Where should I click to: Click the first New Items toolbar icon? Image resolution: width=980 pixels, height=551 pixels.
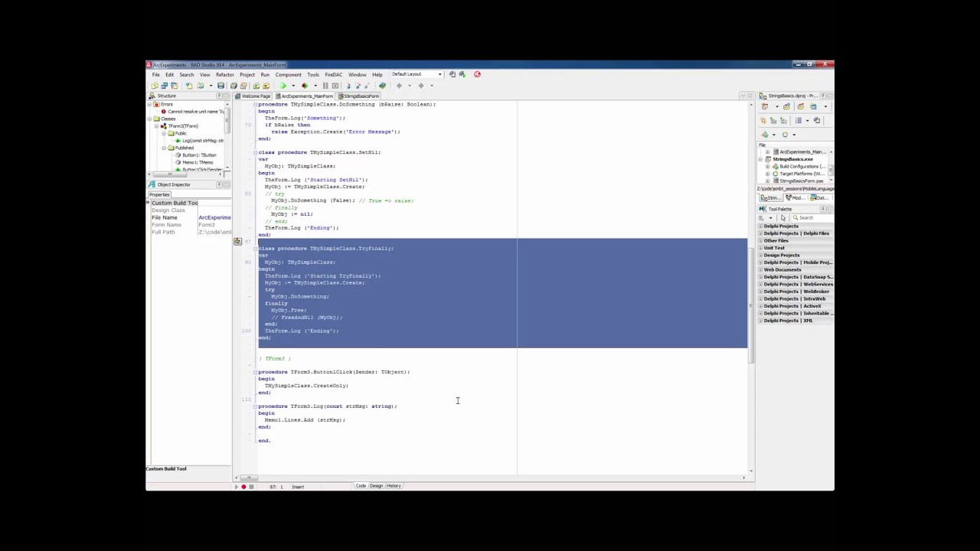click(155, 86)
